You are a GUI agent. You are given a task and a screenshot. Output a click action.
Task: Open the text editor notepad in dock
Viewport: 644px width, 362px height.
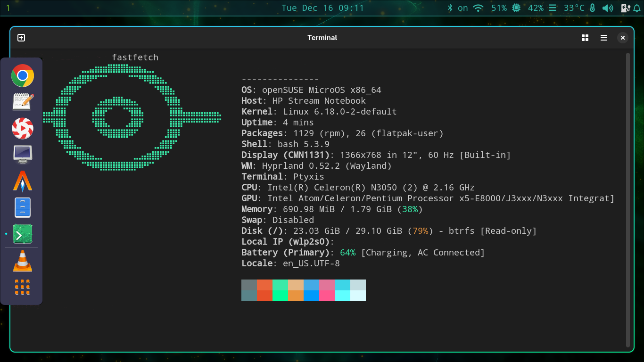pos(23,102)
